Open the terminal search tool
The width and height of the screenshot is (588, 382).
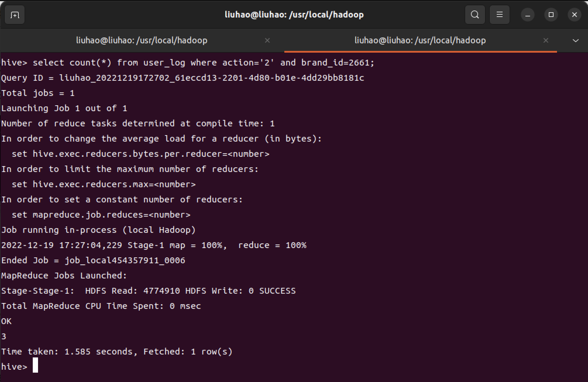475,15
